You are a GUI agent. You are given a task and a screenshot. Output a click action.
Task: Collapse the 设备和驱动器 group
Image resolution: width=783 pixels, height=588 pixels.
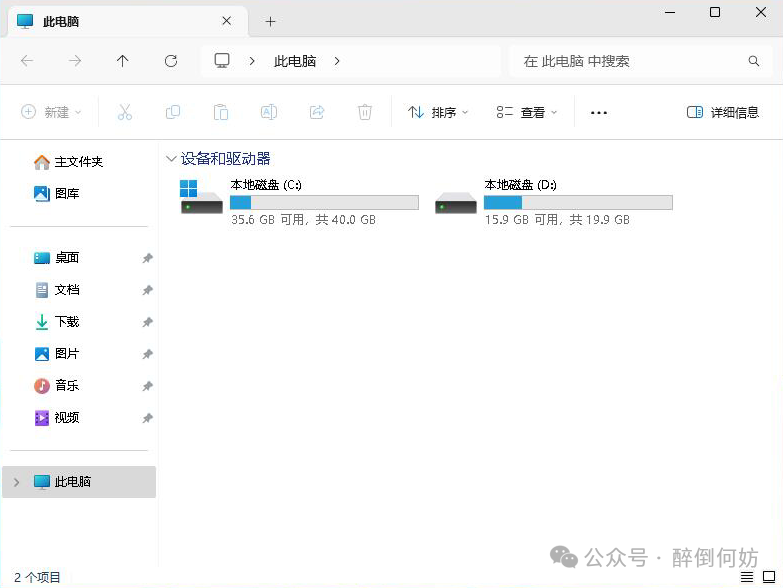(x=171, y=159)
